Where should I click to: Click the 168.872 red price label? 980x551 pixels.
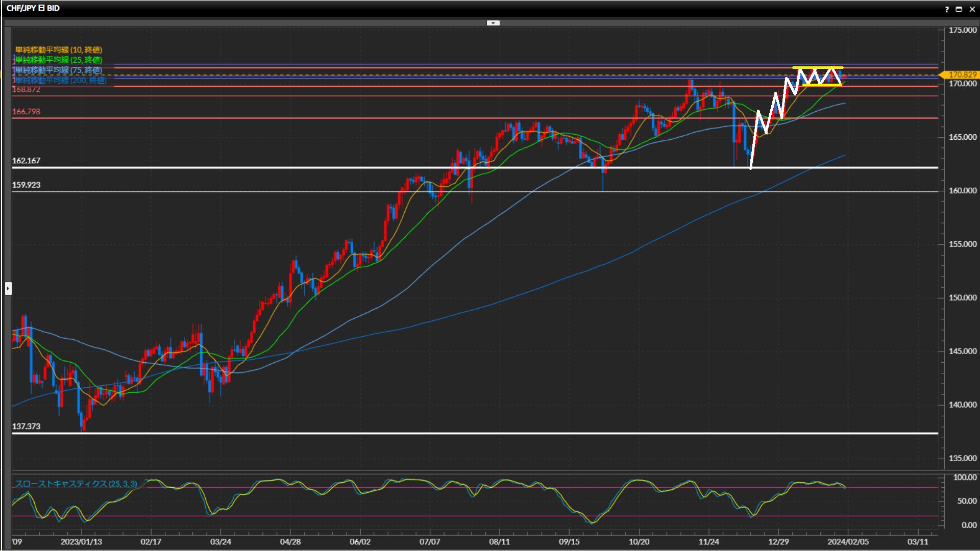[x=27, y=90]
